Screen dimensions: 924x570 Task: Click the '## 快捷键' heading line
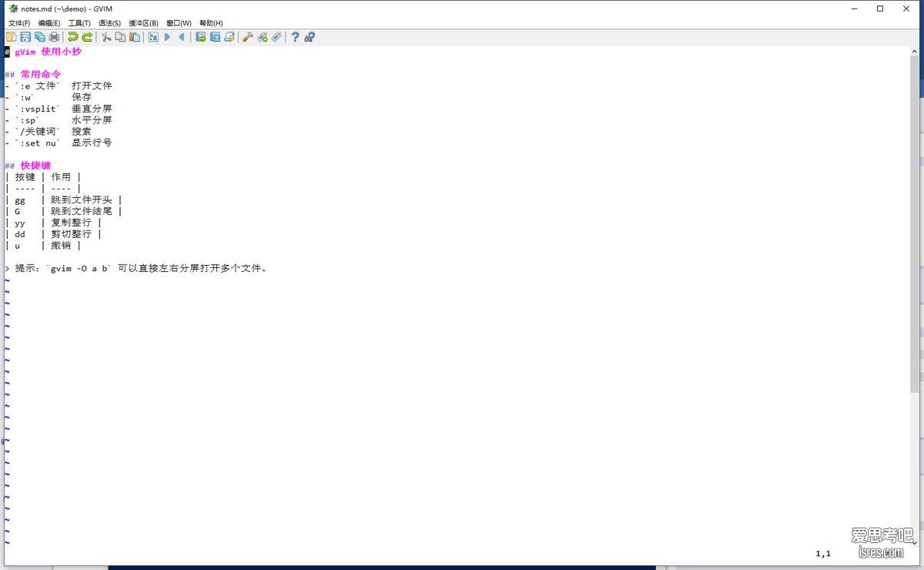click(x=28, y=166)
